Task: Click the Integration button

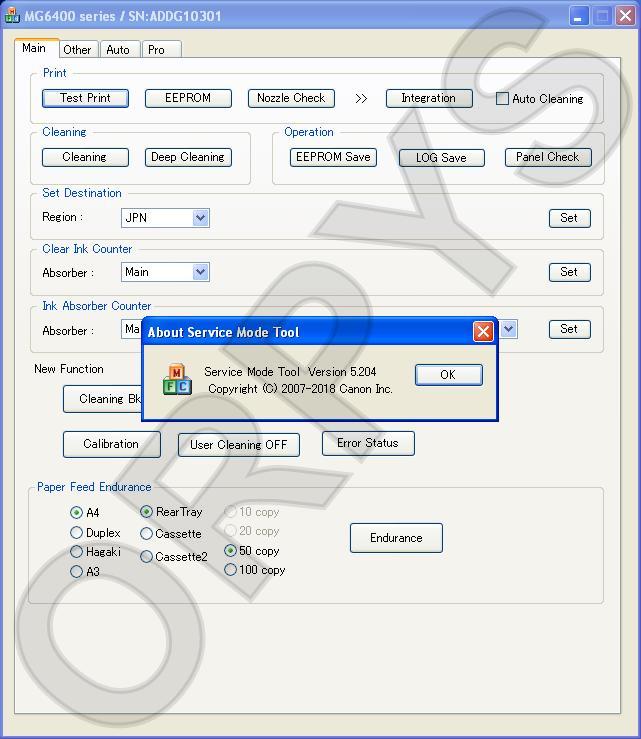Action: (x=429, y=98)
